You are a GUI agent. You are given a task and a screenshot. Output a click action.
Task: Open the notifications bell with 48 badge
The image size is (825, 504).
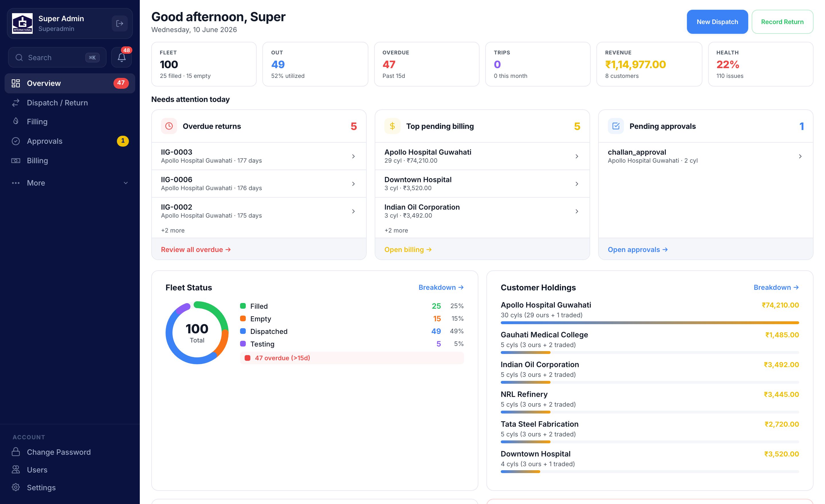click(x=121, y=57)
